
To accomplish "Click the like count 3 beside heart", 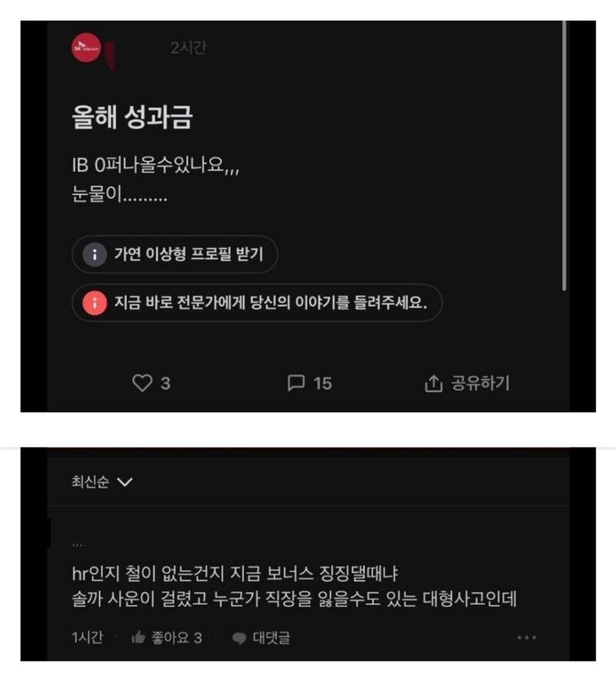I will coord(166,384).
